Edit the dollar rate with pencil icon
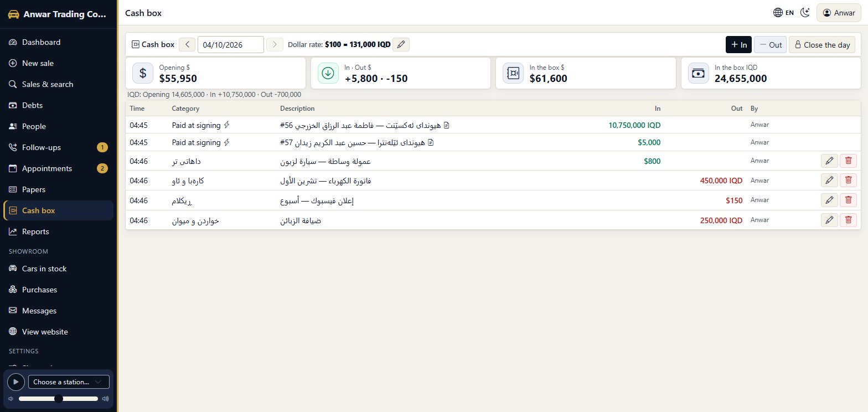 (x=401, y=45)
